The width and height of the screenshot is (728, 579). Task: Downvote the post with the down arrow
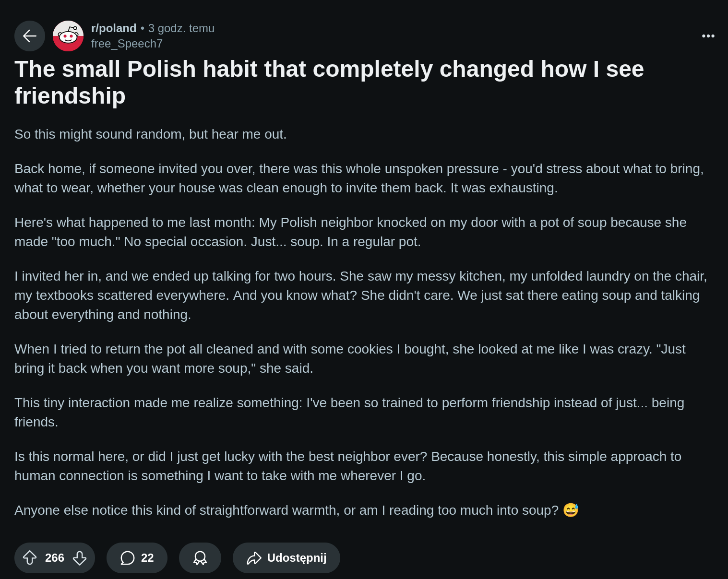tap(80, 558)
